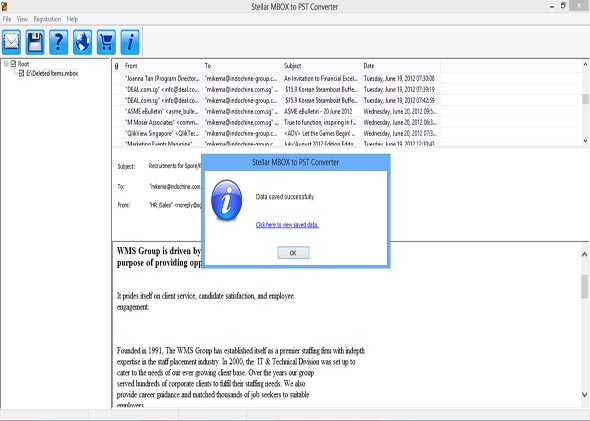Click the Subject label in preview header
This screenshot has height=421, width=590.
click(x=126, y=166)
